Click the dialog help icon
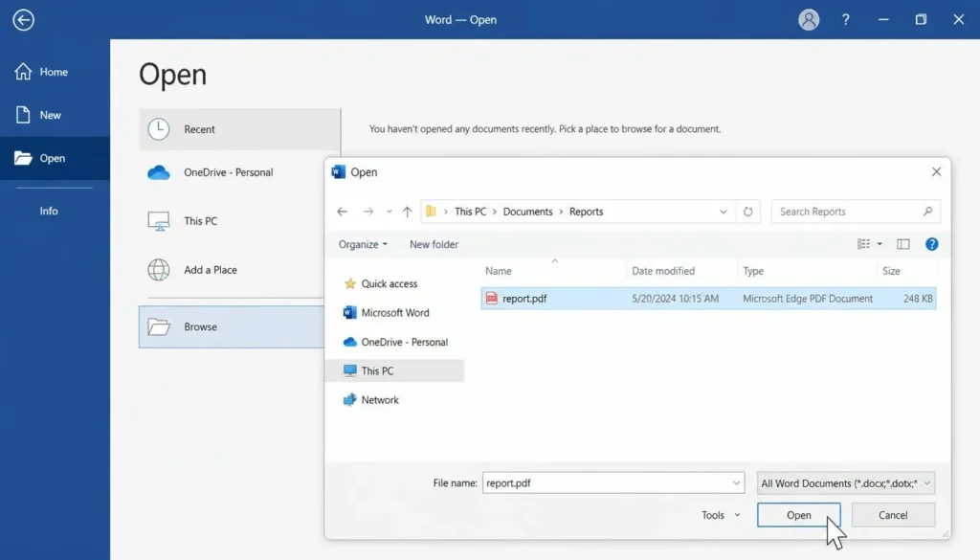980x560 pixels. pos(931,244)
